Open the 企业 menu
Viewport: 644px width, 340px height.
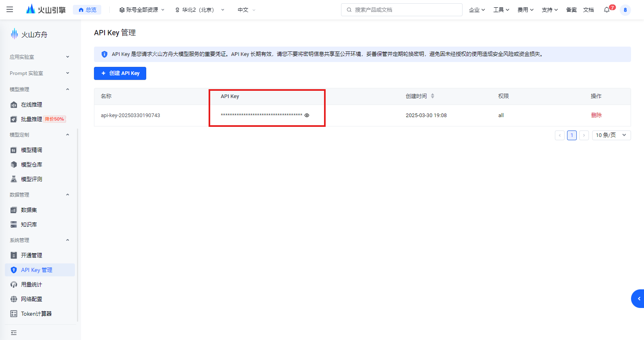pos(477,10)
